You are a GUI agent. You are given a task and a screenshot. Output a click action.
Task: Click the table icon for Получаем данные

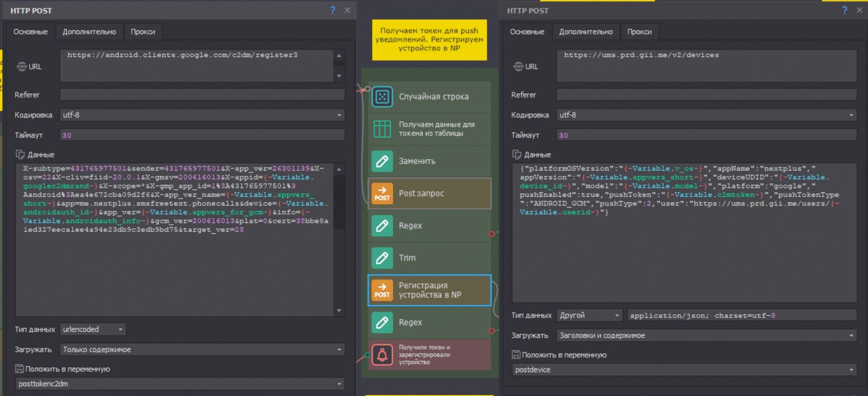coord(382,129)
